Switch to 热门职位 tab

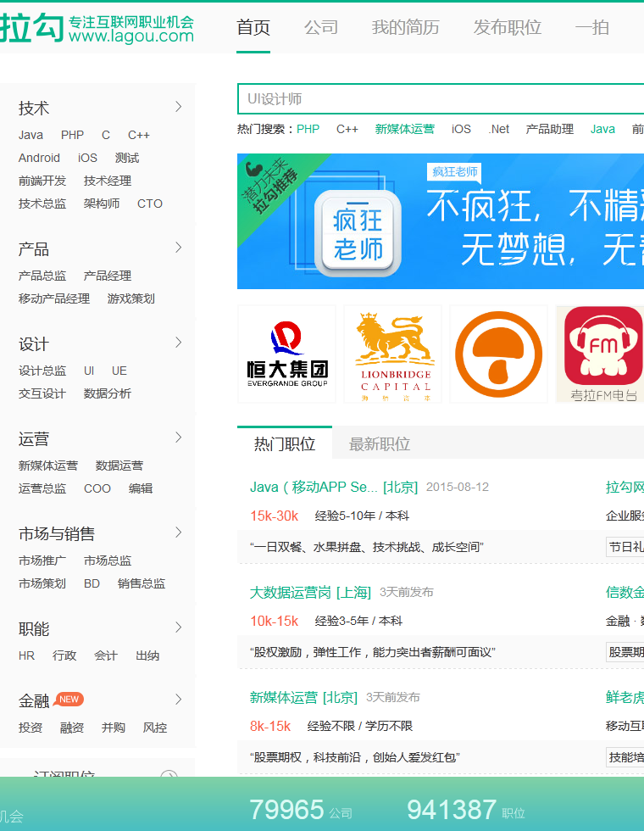[x=285, y=443]
